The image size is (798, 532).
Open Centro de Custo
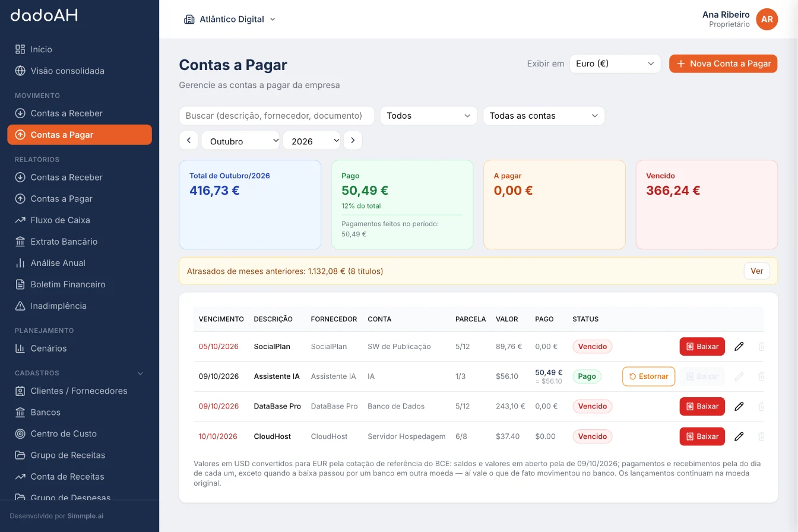click(80, 433)
